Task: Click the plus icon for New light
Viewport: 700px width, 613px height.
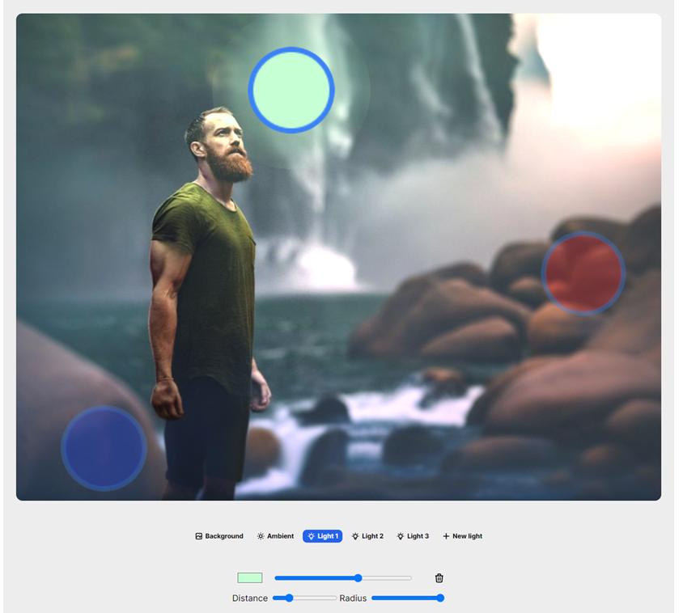Action: click(446, 536)
